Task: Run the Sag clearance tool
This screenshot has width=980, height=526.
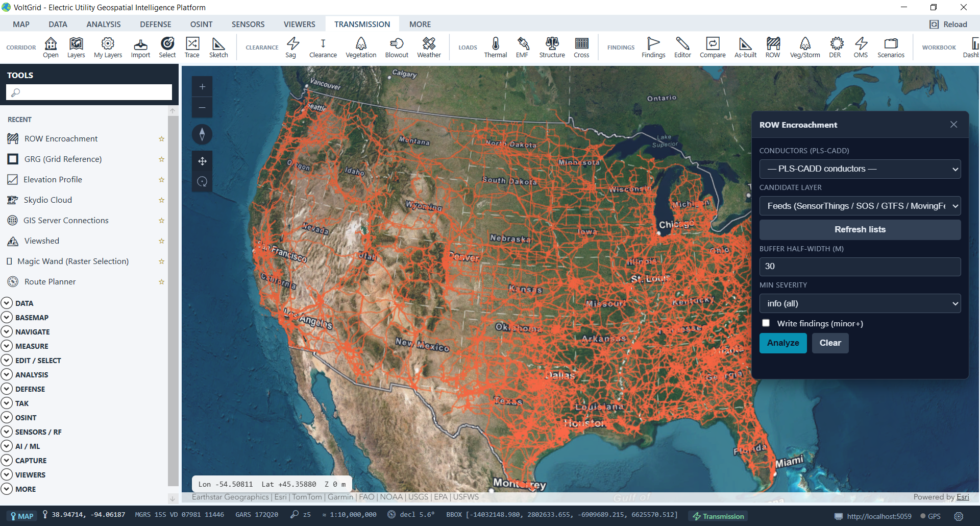Action: [x=291, y=47]
